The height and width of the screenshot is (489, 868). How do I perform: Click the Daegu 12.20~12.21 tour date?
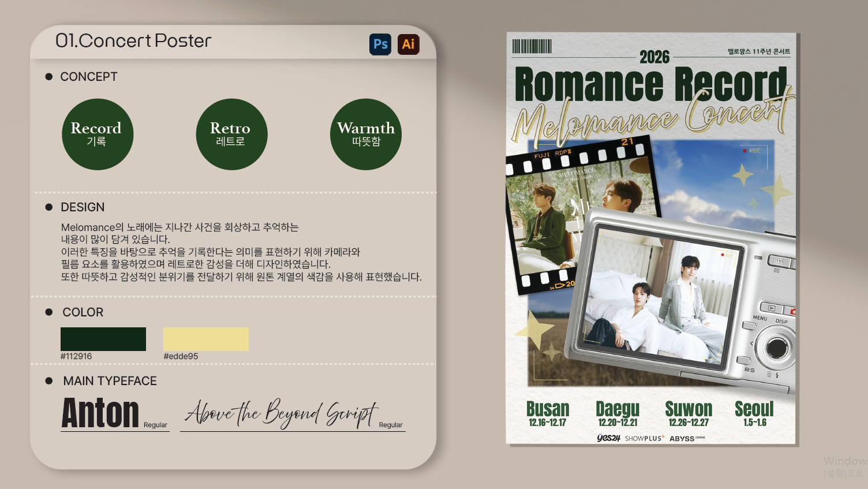[618, 414]
